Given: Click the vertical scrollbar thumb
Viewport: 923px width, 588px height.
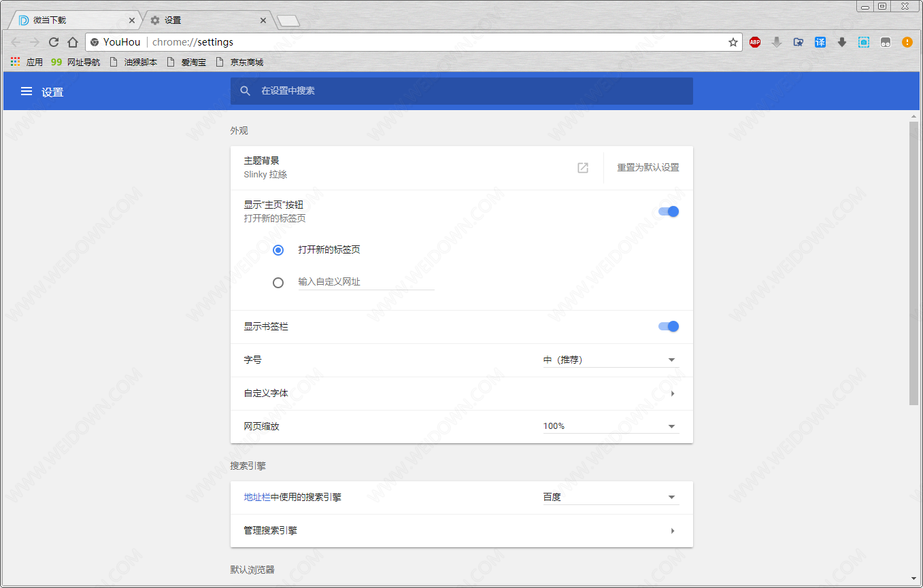Looking at the screenshot, I should click(913, 264).
